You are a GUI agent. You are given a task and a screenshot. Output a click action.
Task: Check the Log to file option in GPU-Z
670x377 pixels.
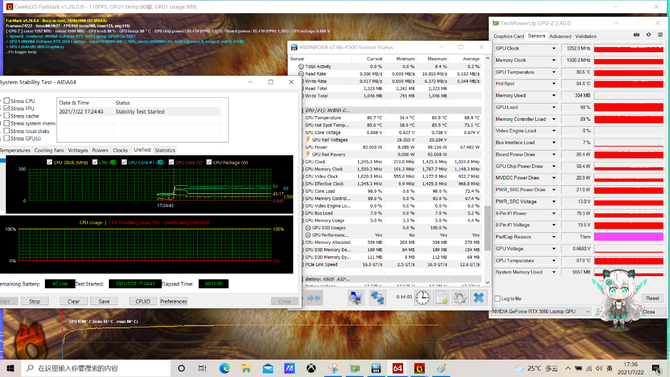point(497,298)
